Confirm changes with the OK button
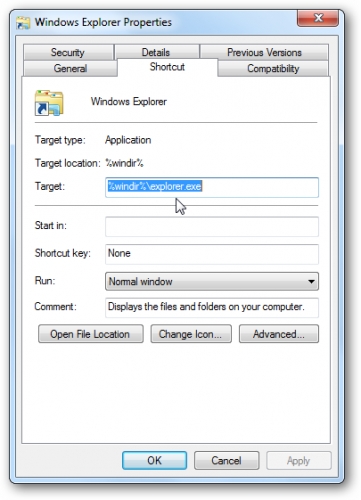Screen dimensions: 361x500 [x=154, y=461]
